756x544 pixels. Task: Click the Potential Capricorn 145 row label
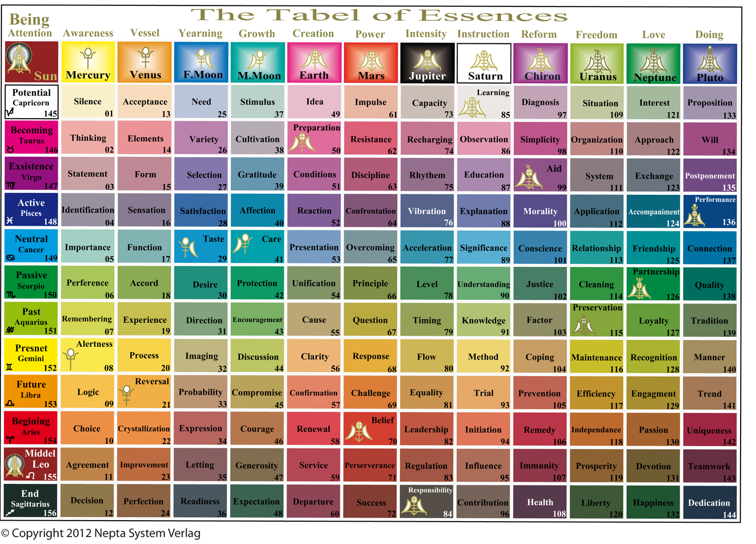31,102
